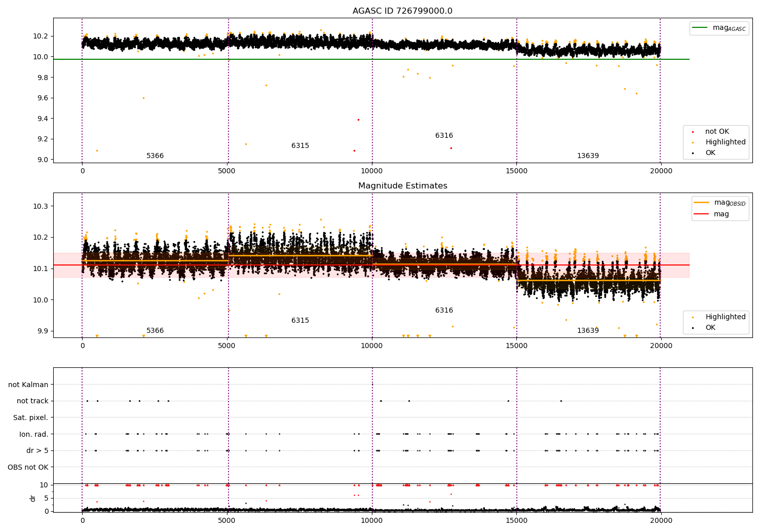Click the green line sample in the AGASC legend
This screenshot has height=532, width=760.
[701, 28]
